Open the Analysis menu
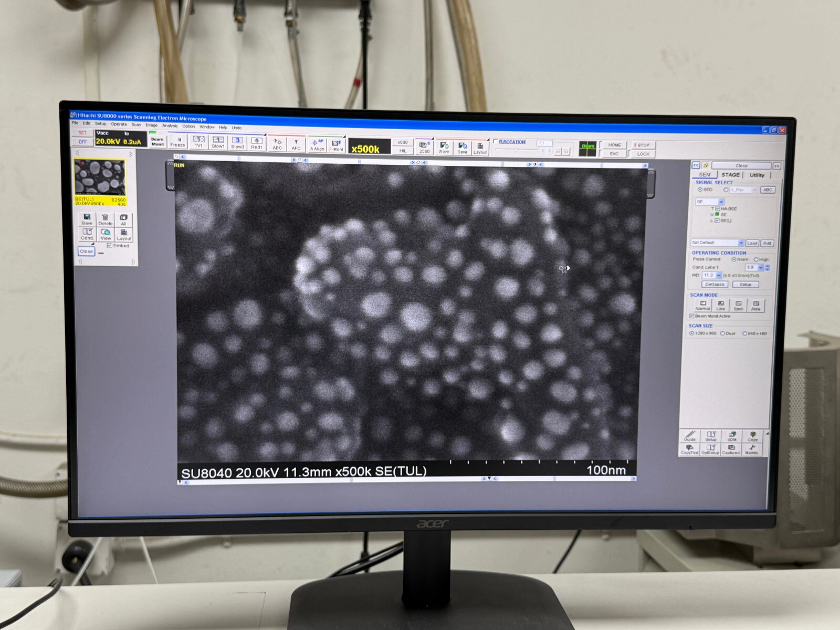This screenshot has height=630, width=840. point(170,126)
